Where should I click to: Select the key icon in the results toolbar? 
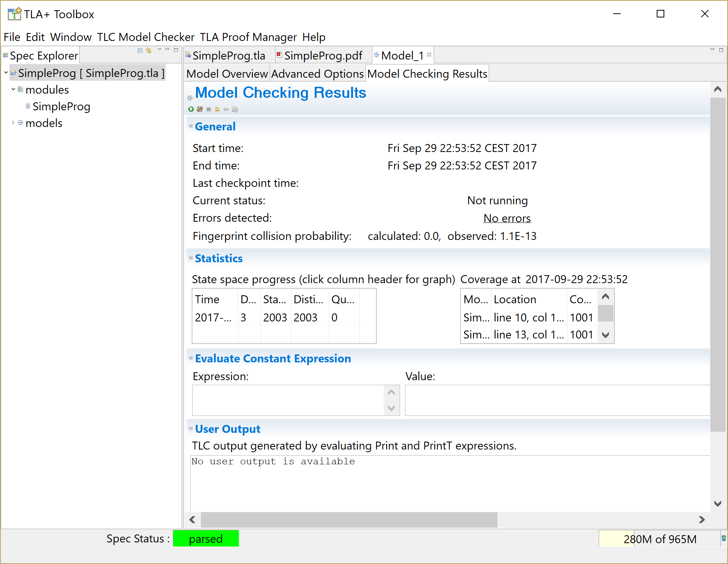[x=226, y=109]
